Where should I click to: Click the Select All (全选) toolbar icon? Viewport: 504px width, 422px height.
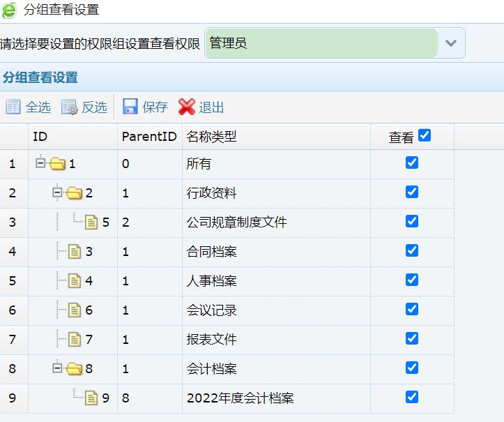tap(13, 107)
